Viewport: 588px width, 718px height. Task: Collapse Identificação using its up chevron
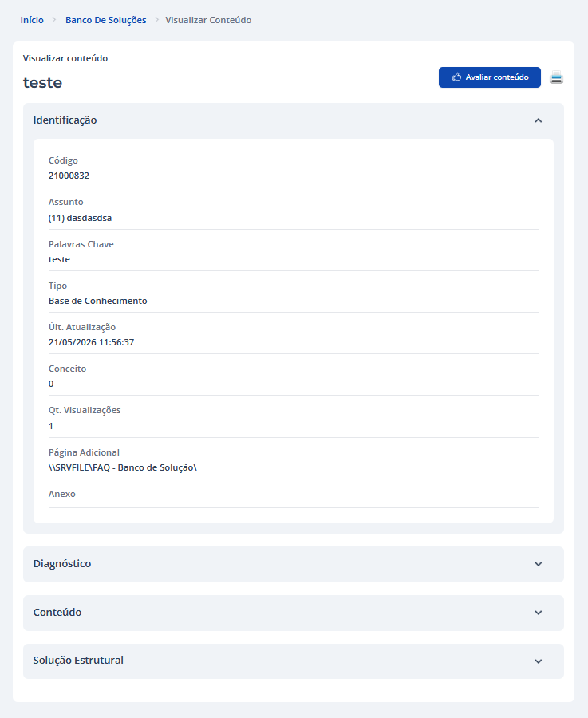tap(539, 120)
